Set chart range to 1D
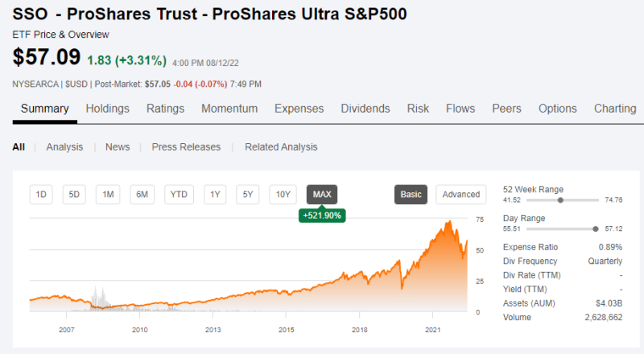This screenshot has height=354, width=644. [42, 194]
